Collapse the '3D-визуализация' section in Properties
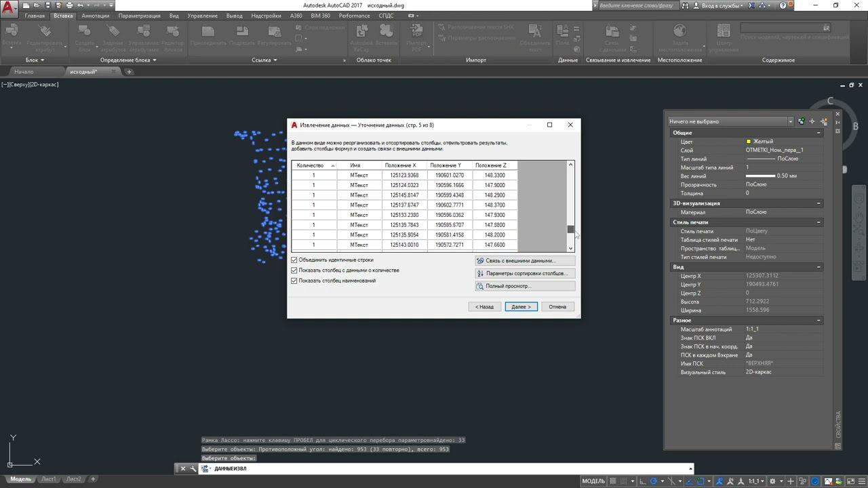 tap(818, 203)
